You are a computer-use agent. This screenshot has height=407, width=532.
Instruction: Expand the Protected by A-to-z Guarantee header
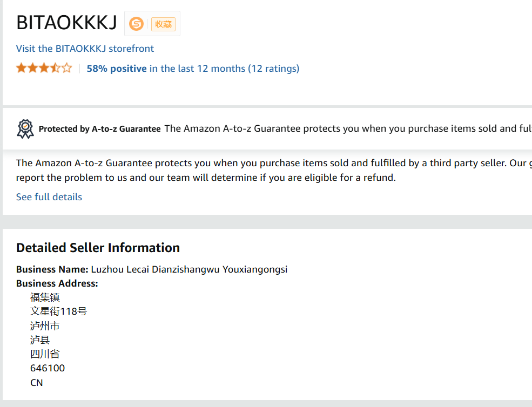pyautogui.click(x=99, y=129)
